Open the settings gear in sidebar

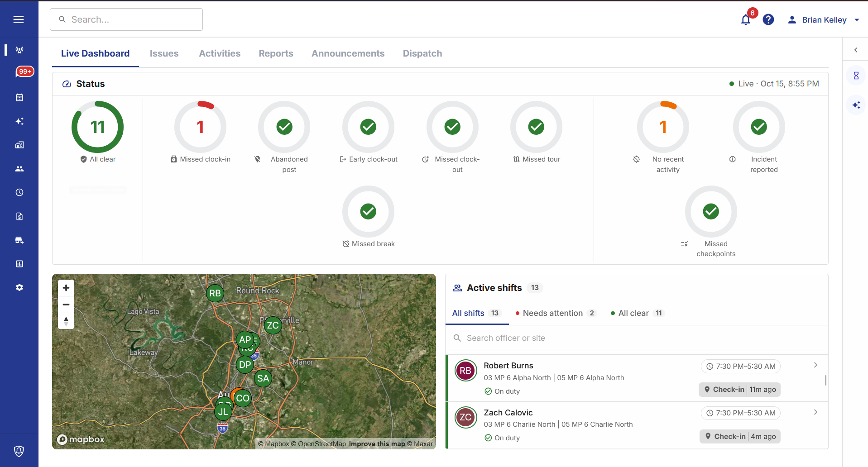(x=19, y=287)
